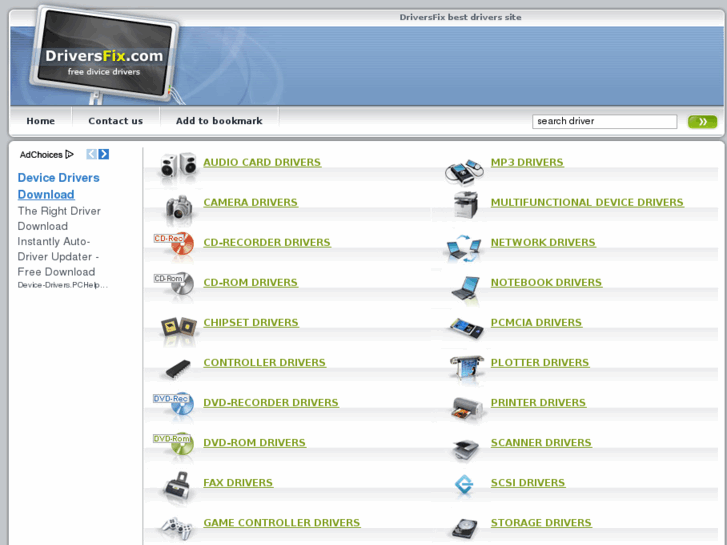The width and height of the screenshot is (727, 545).
Task: Open Scanner Drivers link
Action: coord(541,442)
